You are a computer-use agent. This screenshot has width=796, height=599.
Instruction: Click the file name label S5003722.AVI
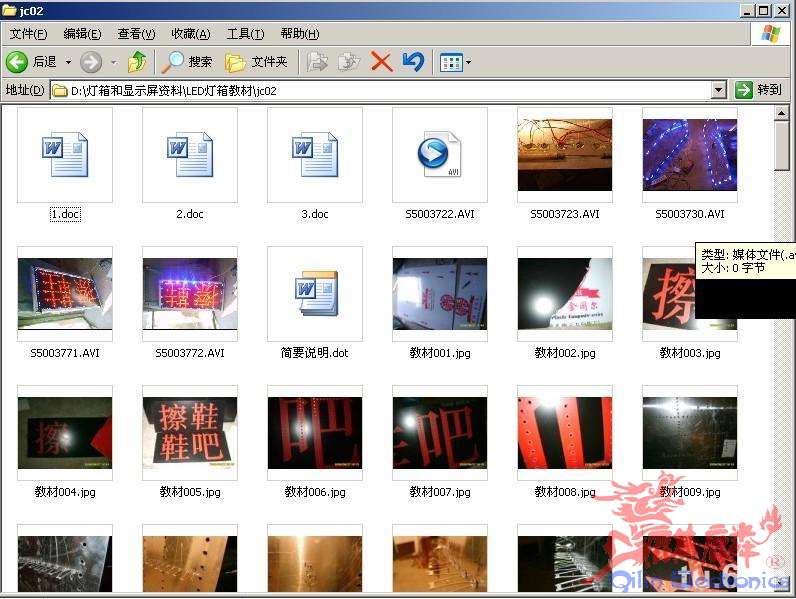tap(440, 214)
